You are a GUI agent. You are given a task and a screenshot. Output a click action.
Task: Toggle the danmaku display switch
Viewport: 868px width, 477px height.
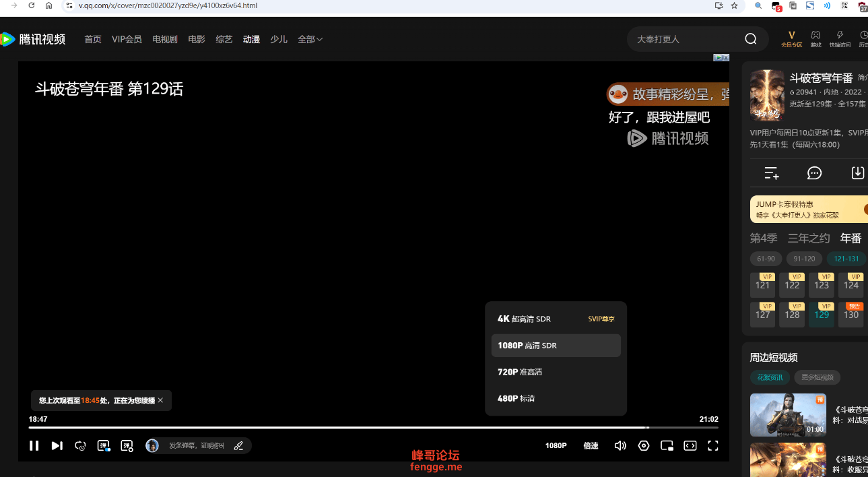tap(104, 445)
